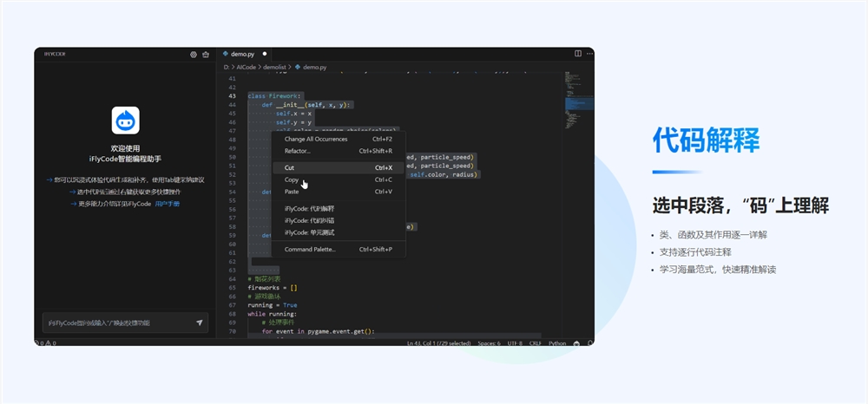Close demo.py via its unsaved dot

(x=265, y=54)
